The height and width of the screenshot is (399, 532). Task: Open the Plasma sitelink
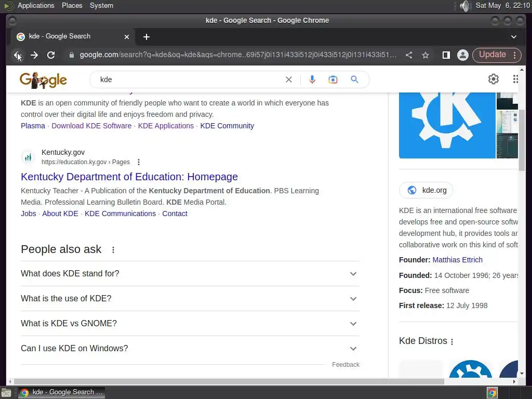point(33,126)
